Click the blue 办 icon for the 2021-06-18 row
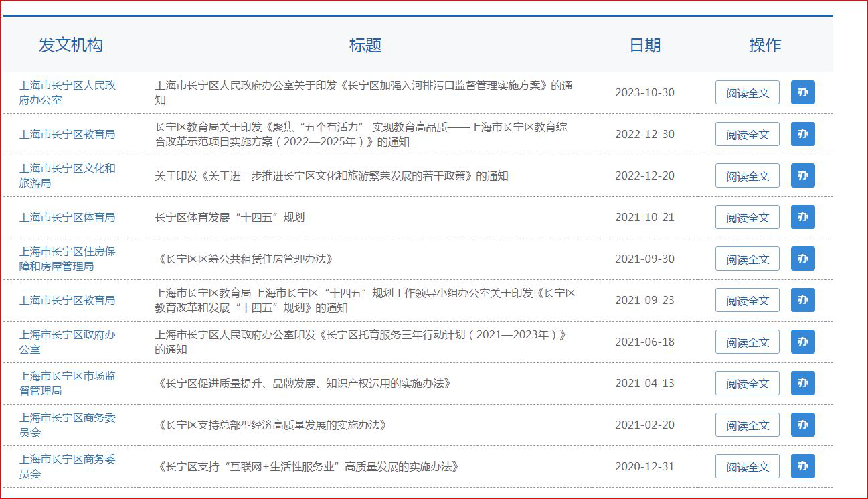This screenshot has height=499, width=868. pos(803,342)
